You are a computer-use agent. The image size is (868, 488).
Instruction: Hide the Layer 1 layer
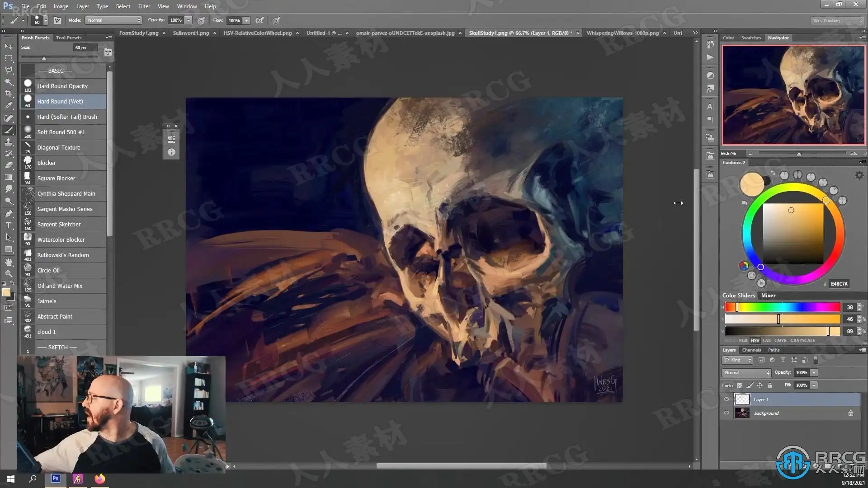(x=726, y=399)
